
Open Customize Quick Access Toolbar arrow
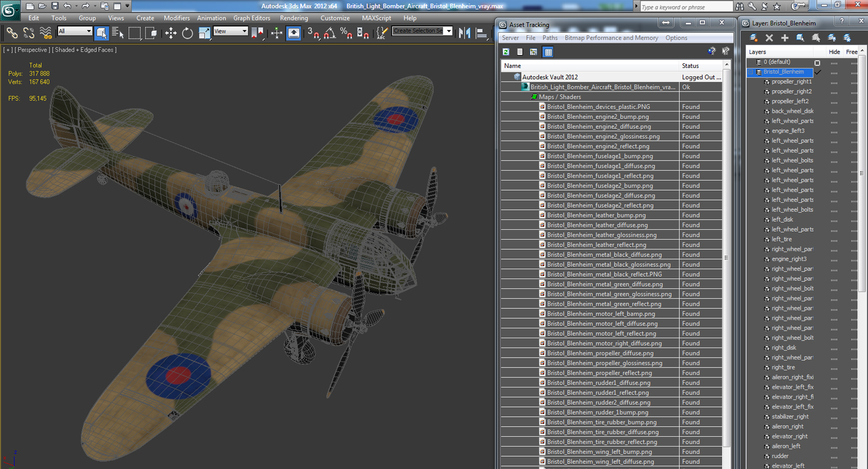pos(127,6)
